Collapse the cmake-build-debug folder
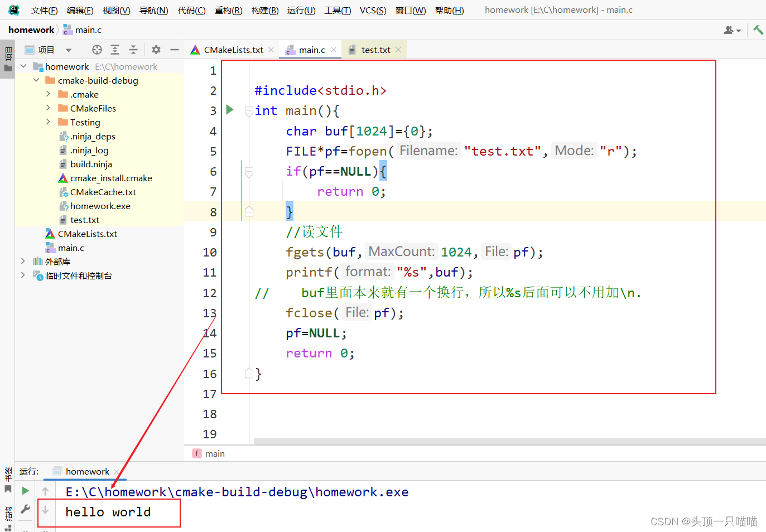This screenshot has height=532, width=766. (36, 80)
